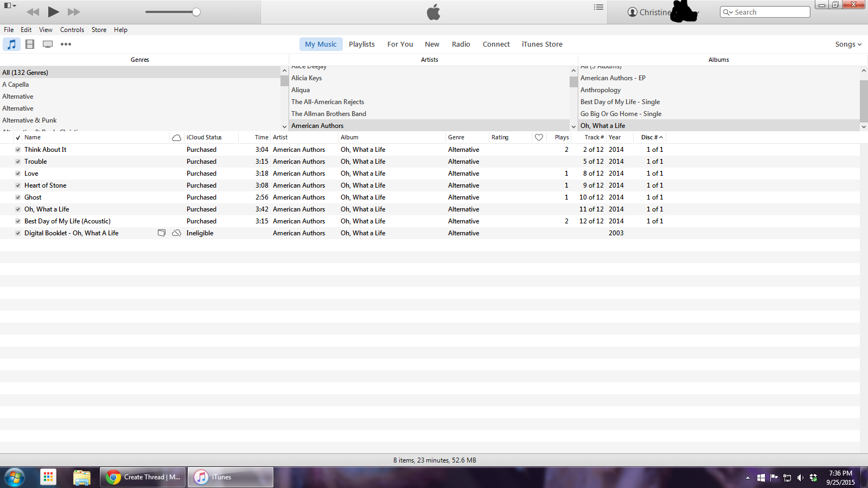The width and height of the screenshot is (868, 488).
Task: Open the Songs view dropdown
Action: tap(848, 44)
